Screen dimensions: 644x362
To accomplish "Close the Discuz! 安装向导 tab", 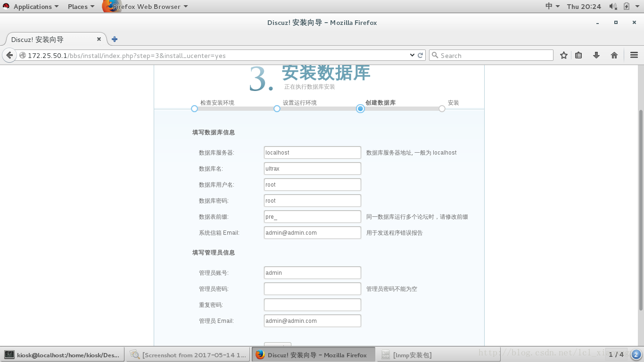I will (x=99, y=39).
